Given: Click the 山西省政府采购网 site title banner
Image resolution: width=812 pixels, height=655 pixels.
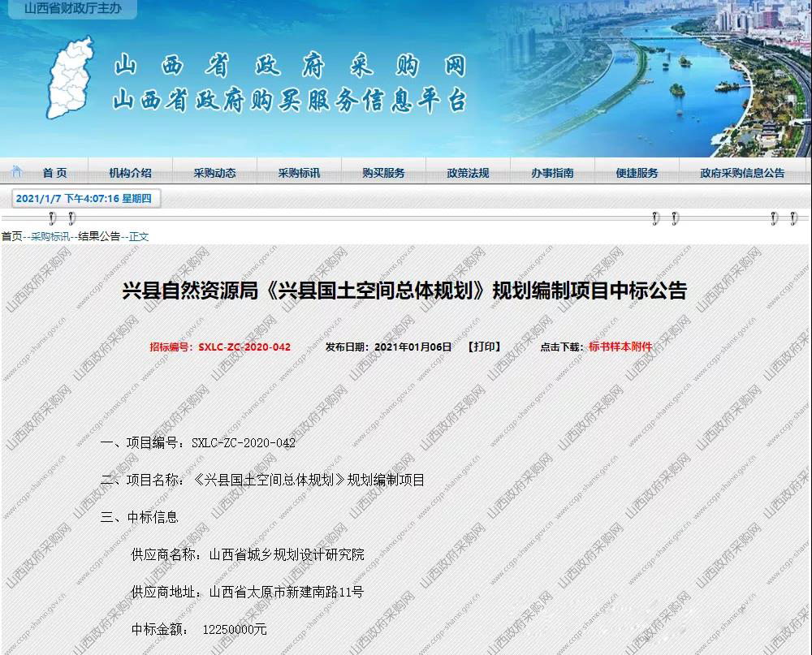Looking at the screenshot, I should [x=290, y=66].
